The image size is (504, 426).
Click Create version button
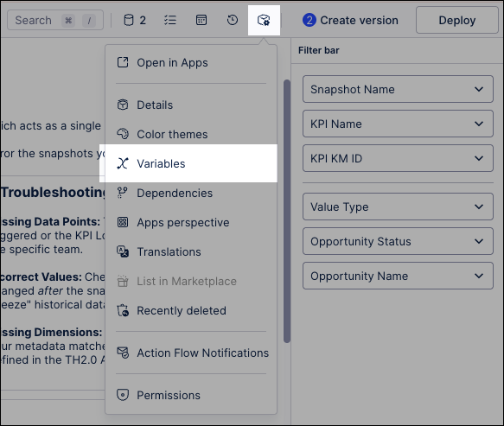click(350, 20)
